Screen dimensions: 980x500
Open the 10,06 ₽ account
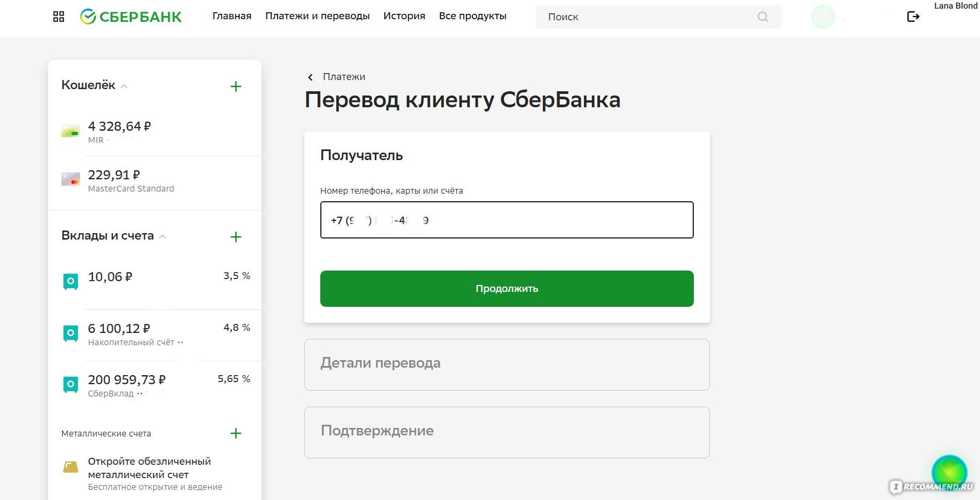155,282
